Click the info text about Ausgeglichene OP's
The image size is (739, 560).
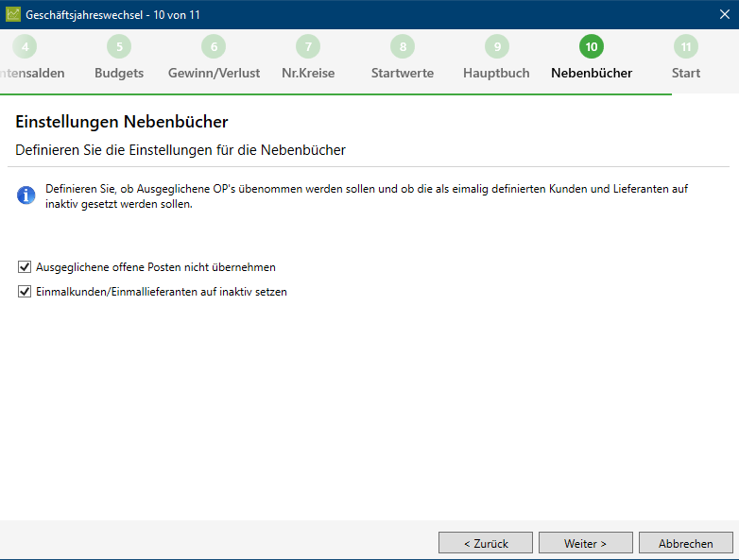click(x=367, y=196)
